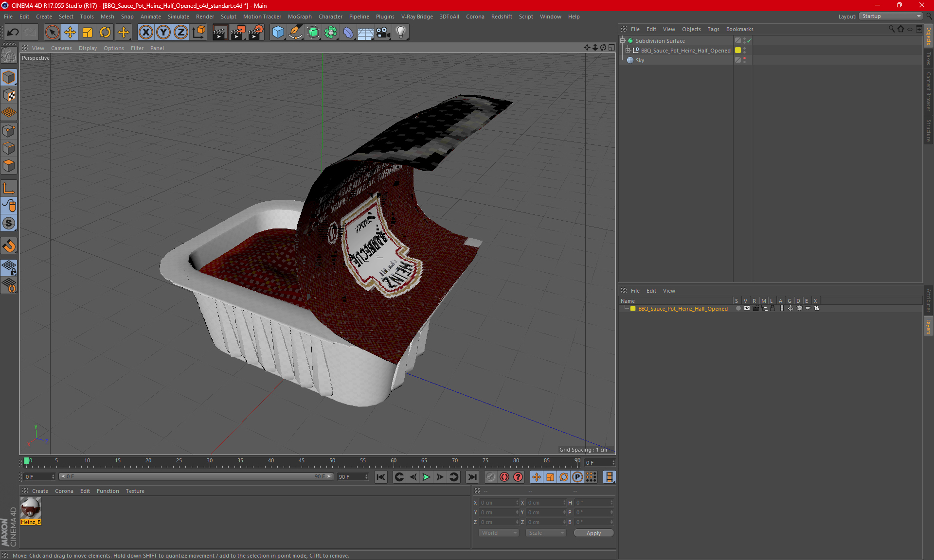934x560 pixels.
Task: Open Object Manager Tags menu
Action: pyautogui.click(x=713, y=29)
